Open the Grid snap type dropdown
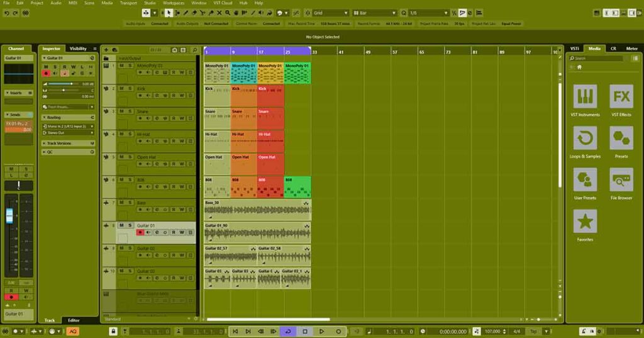Image resolution: width=644 pixels, height=338 pixels. 330,13
